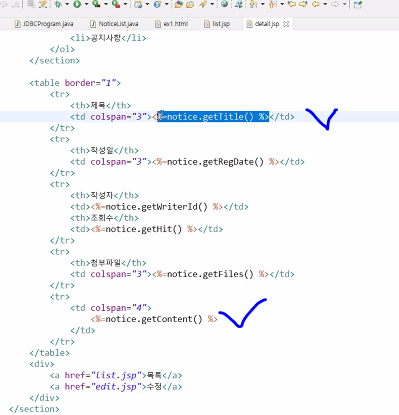Click the href="list.jsp" anchor line
The height and width of the screenshot is (415, 399).
pos(116,375)
